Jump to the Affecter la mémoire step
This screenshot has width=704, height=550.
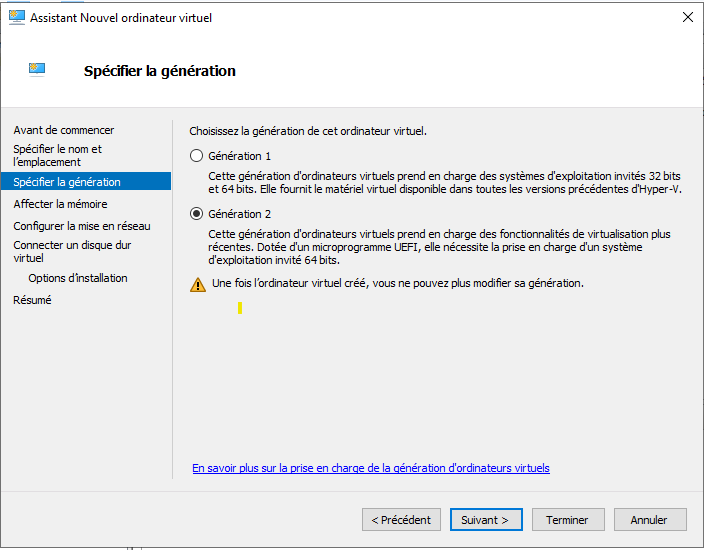60,204
